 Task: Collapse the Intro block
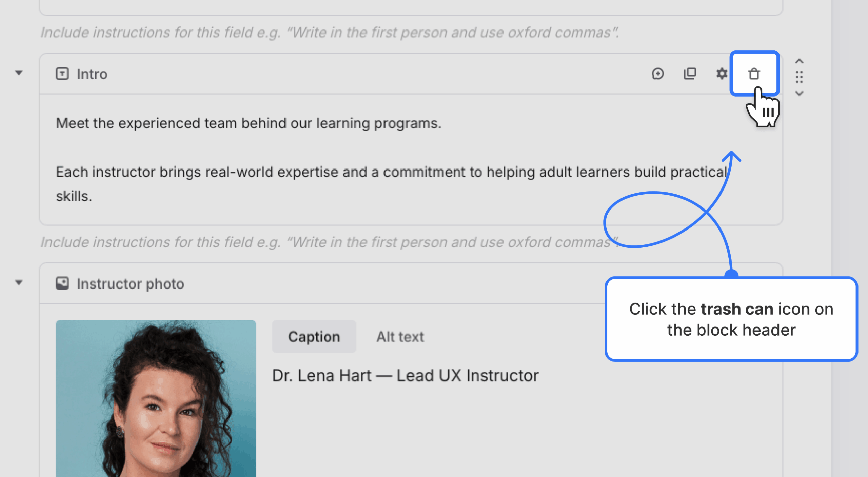coord(19,73)
